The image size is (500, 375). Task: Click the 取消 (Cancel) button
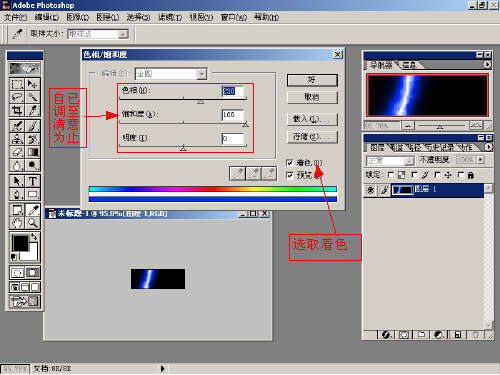(312, 97)
